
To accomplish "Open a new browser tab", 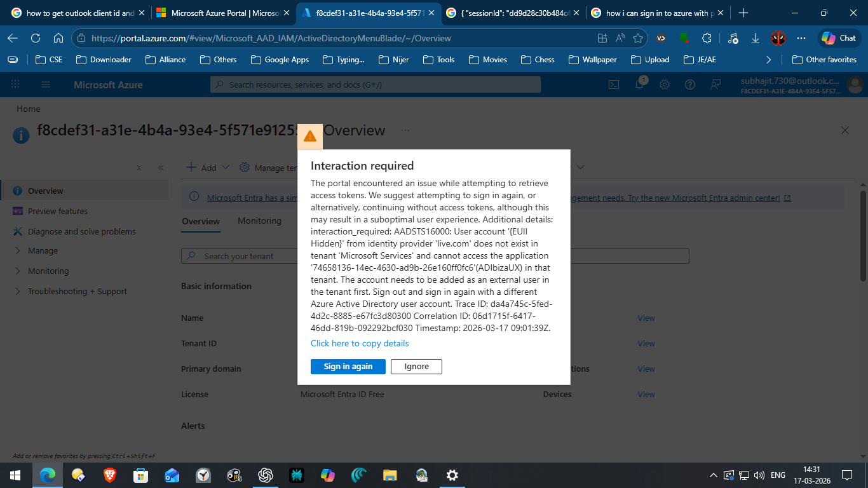I will pyautogui.click(x=743, y=13).
